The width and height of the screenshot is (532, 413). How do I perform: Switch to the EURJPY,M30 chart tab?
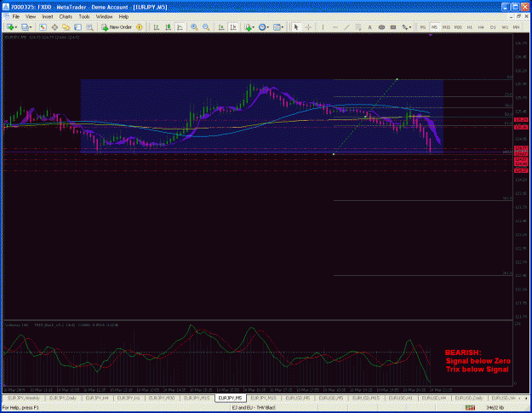(162, 398)
